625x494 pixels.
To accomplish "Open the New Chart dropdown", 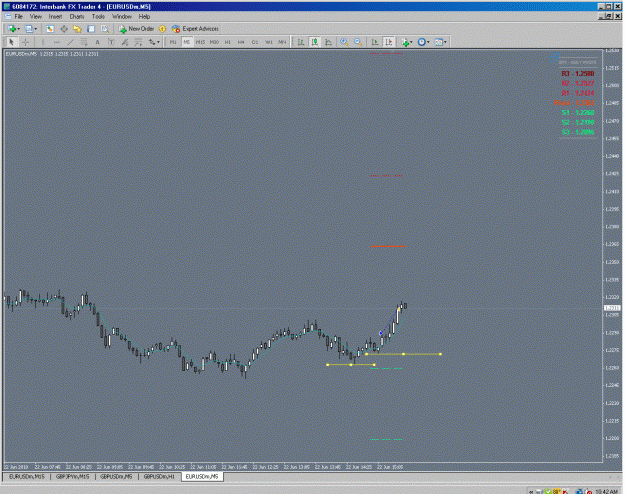I will [x=14, y=29].
